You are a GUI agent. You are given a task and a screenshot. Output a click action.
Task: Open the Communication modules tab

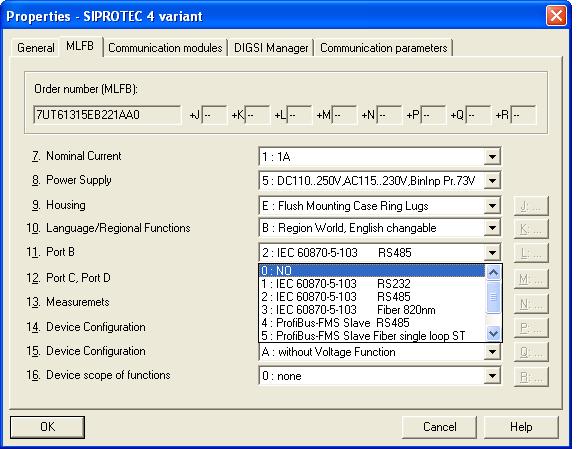pyautogui.click(x=165, y=48)
